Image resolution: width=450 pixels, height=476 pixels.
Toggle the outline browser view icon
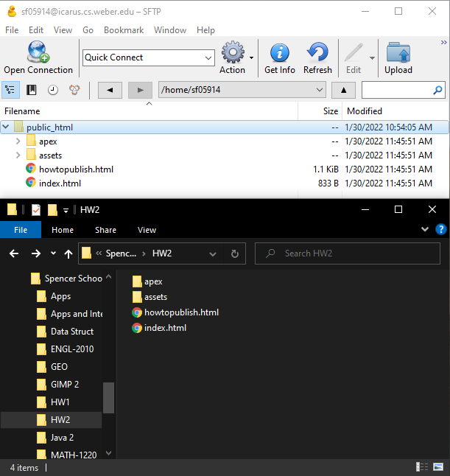point(10,90)
